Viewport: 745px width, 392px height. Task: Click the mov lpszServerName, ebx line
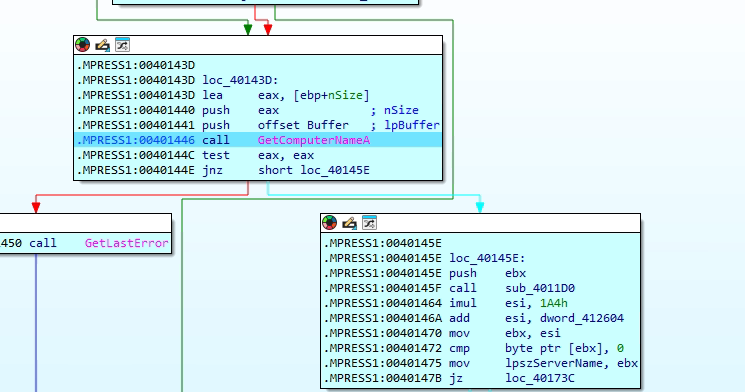point(481,363)
